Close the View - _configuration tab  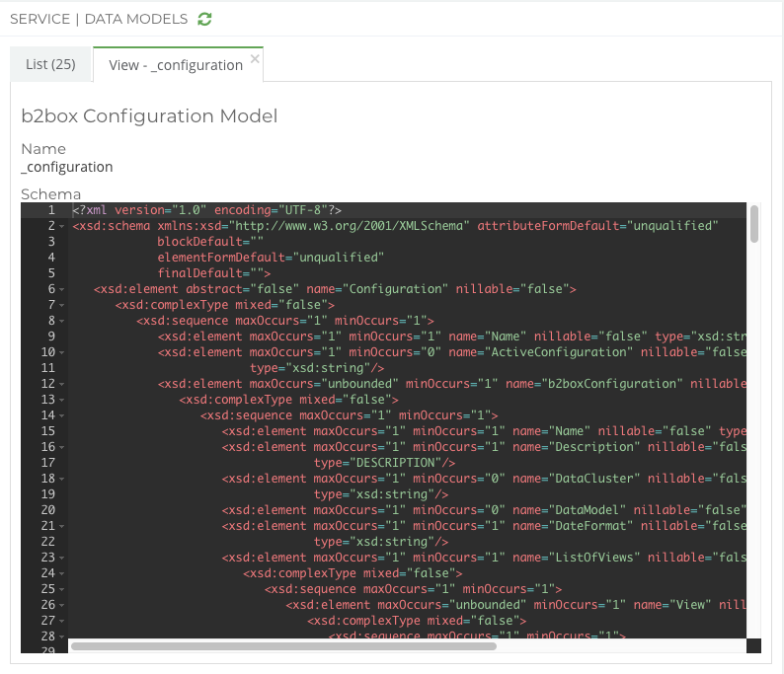point(255,58)
